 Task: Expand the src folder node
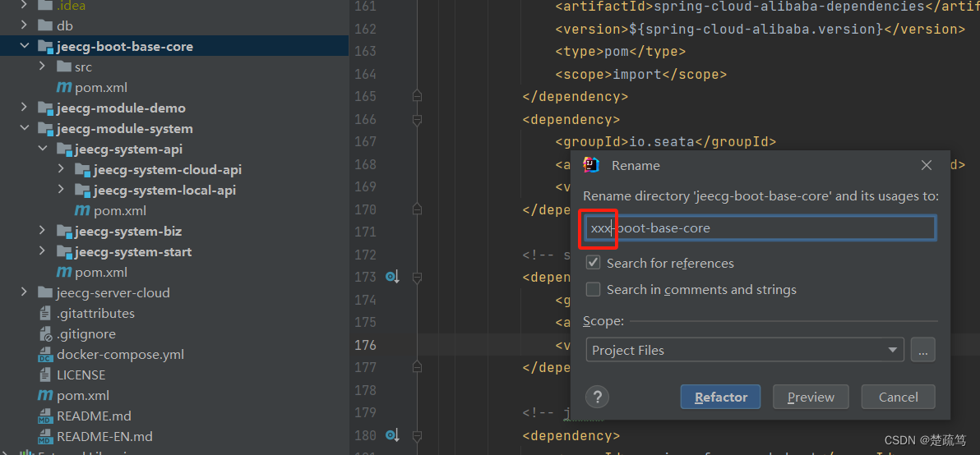tap(43, 67)
